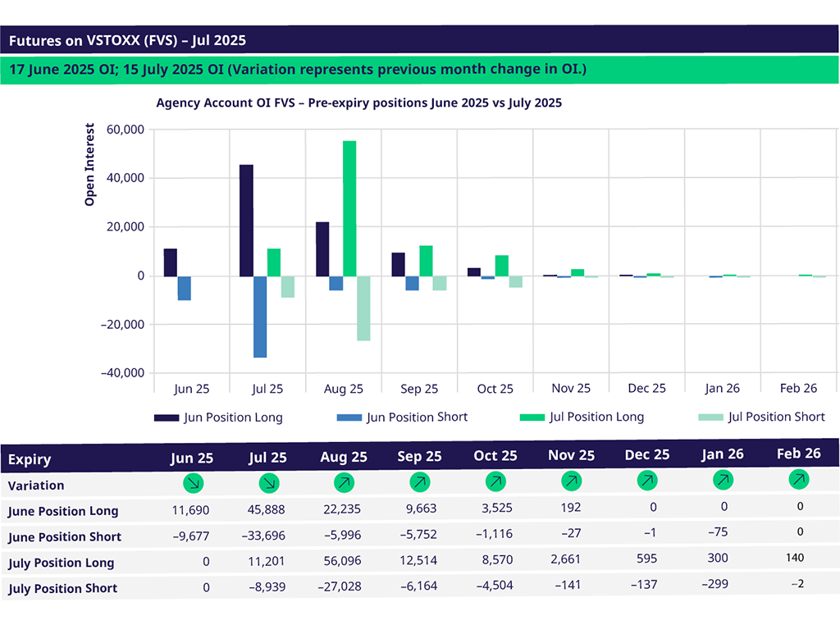Click the Jul Position Short legend color swatch
The width and height of the screenshot is (840, 625).
pyautogui.click(x=710, y=417)
